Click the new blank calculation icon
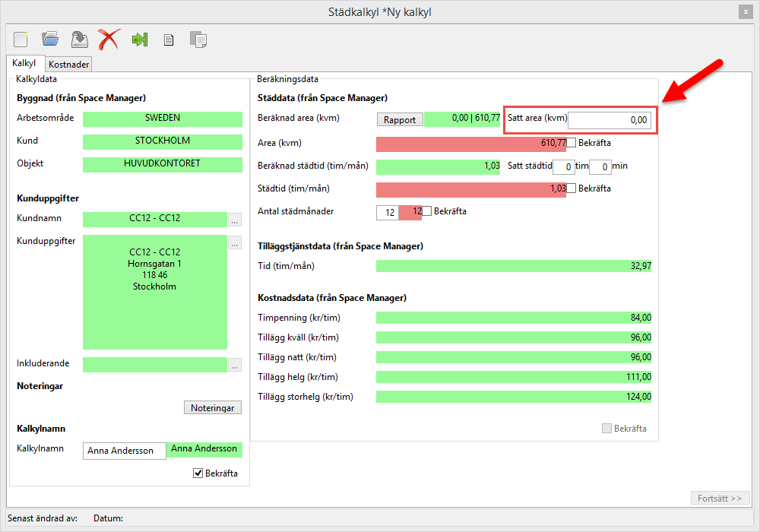The height and width of the screenshot is (532, 760). (x=21, y=39)
